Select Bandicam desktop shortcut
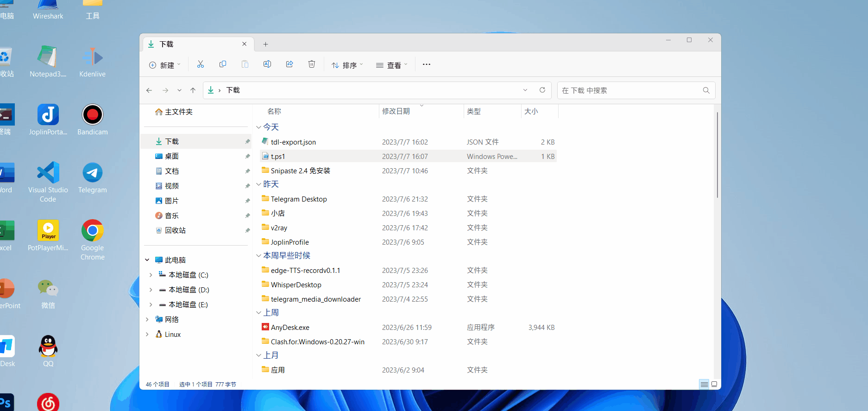The image size is (868, 411). [93, 120]
